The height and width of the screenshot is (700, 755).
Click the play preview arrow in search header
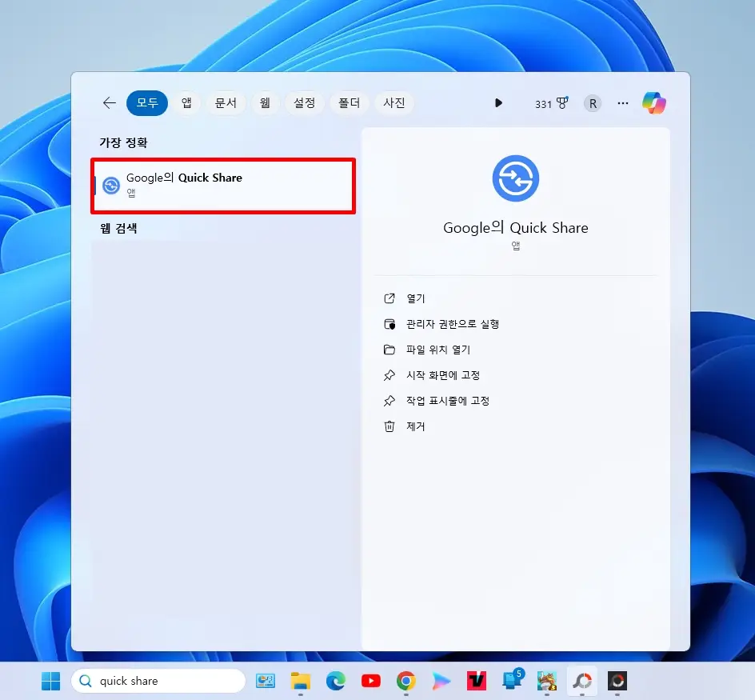tap(498, 102)
